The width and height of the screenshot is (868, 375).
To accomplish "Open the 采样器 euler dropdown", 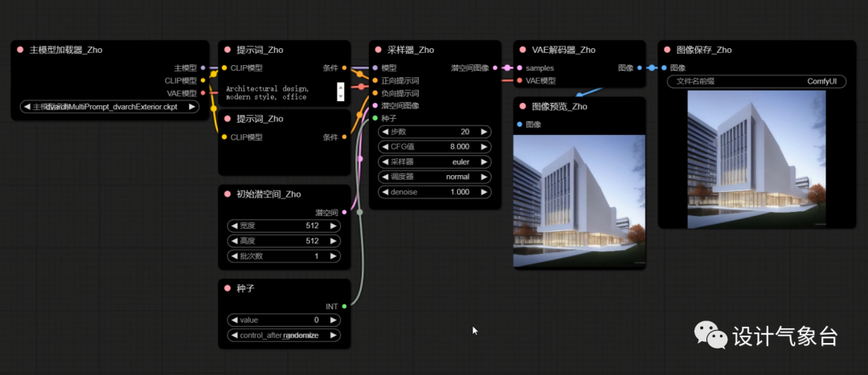I will point(435,162).
